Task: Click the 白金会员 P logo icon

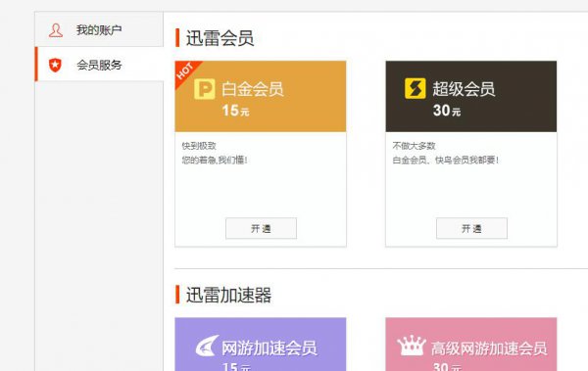Action: [x=205, y=89]
